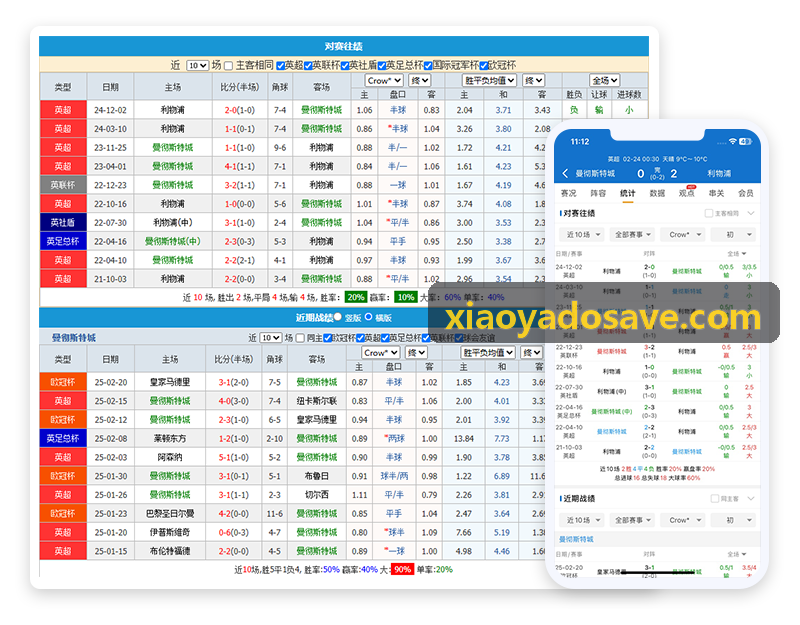Tick 主客相同 checkbox on phone screen
Image resolution: width=800 pixels, height=625 pixels.
click(x=709, y=213)
